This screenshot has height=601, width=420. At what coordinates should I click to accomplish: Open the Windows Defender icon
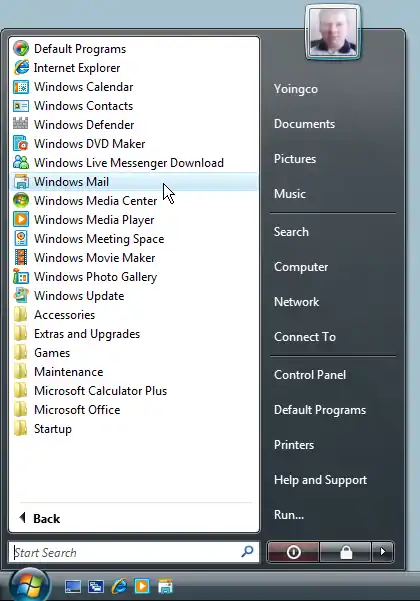tap(21, 125)
